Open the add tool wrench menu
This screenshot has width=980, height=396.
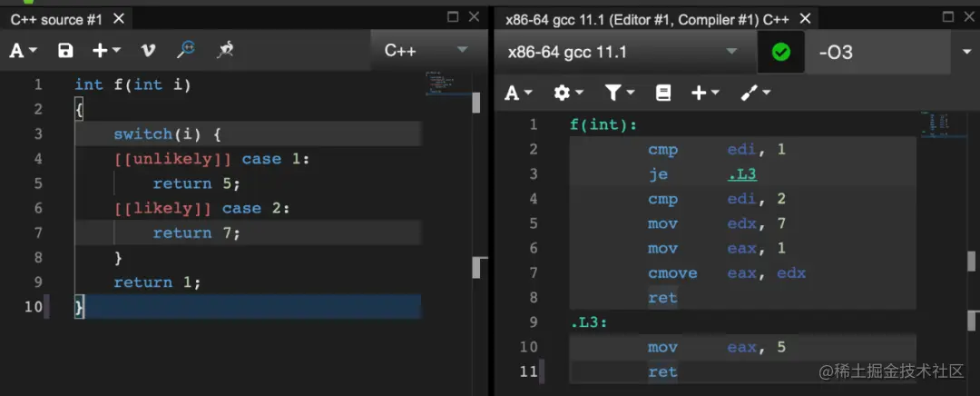point(755,94)
